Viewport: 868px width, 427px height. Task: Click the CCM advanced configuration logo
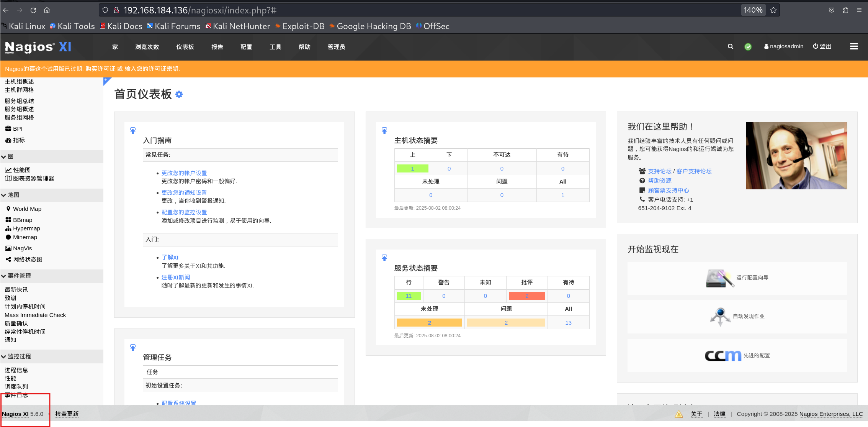coord(723,356)
